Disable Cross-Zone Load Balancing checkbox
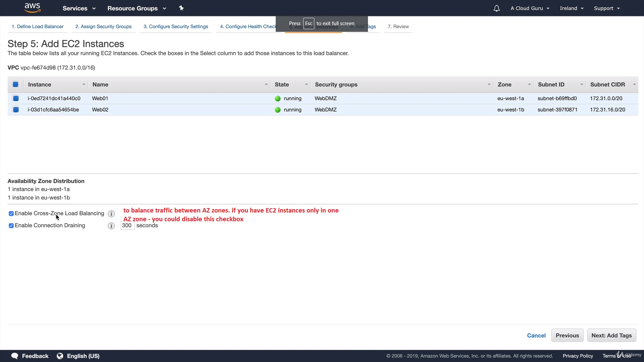 [x=11, y=214]
